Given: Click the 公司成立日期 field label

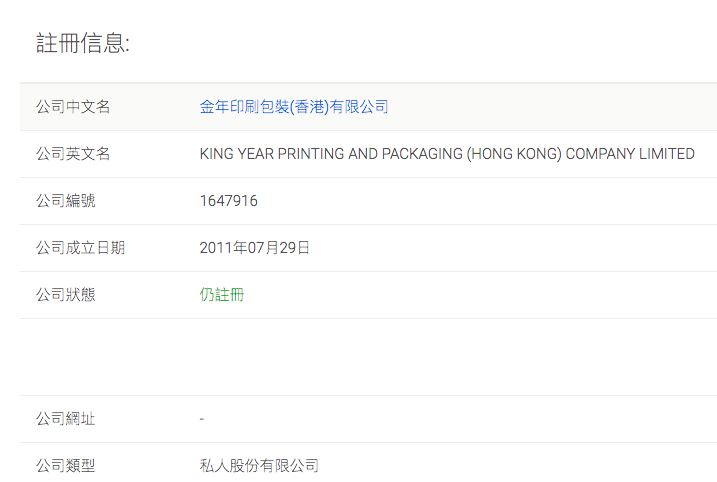Looking at the screenshot, I should click(80, 248).
